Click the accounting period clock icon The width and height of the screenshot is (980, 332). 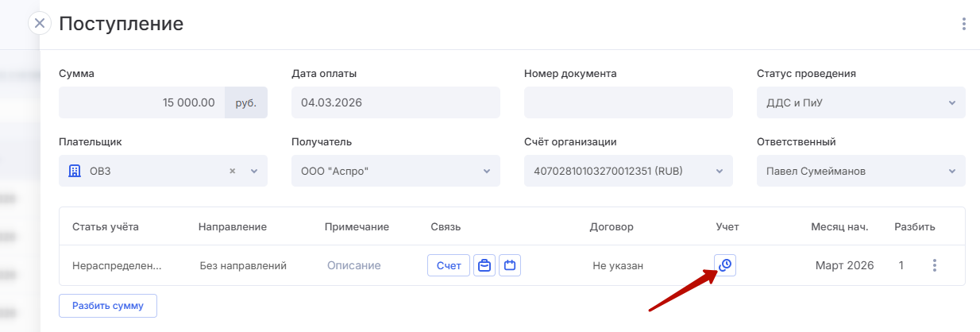pyautogui.click(x=724, y=265)
